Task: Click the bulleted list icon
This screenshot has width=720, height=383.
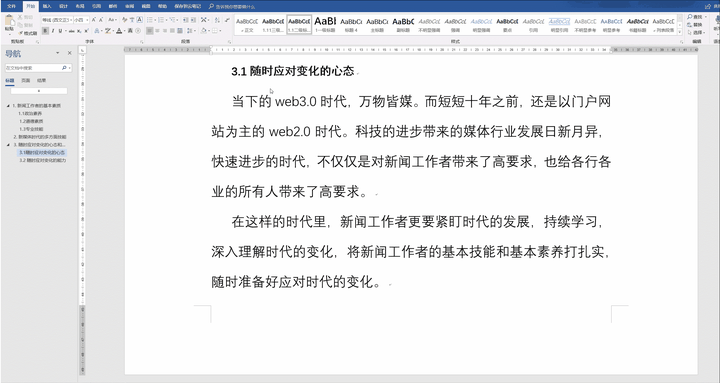Action: click(151, 20)
